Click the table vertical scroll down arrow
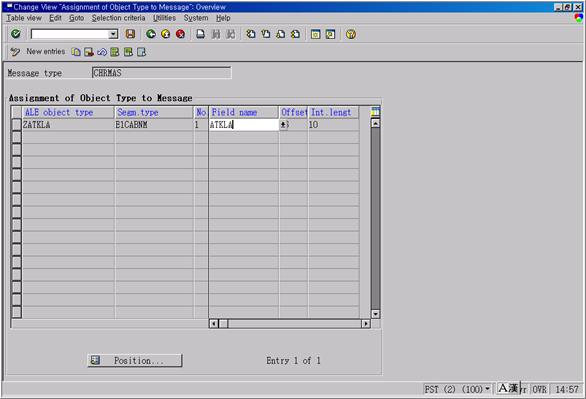The height and width of the screenshot is (399, 586). click(376, 314)
